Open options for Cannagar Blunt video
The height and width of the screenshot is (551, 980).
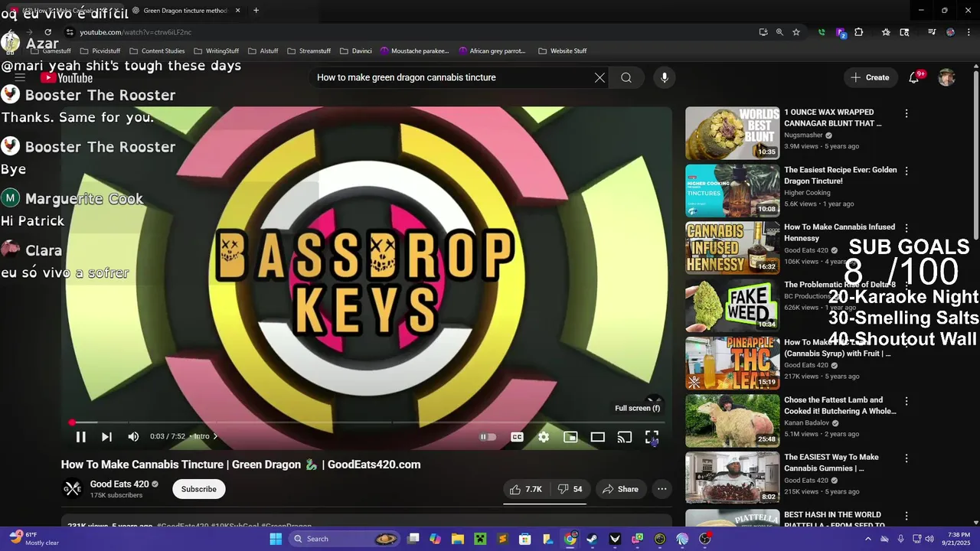point(906,113)
